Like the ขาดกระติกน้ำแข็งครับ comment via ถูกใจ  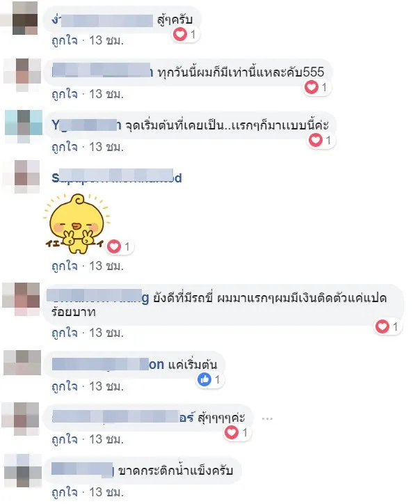(65, 492)
